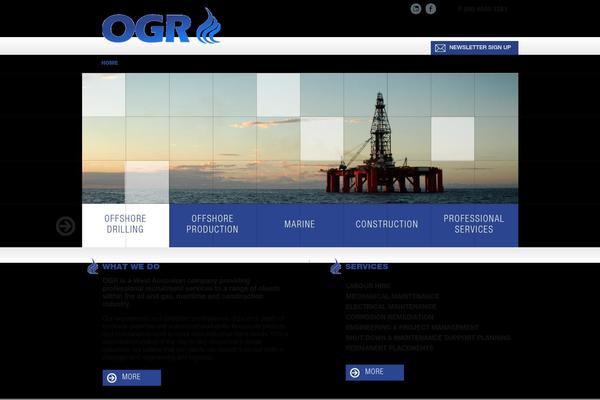
Task: Click the Newsletter Sign Up button
Action: pos(474,48)
